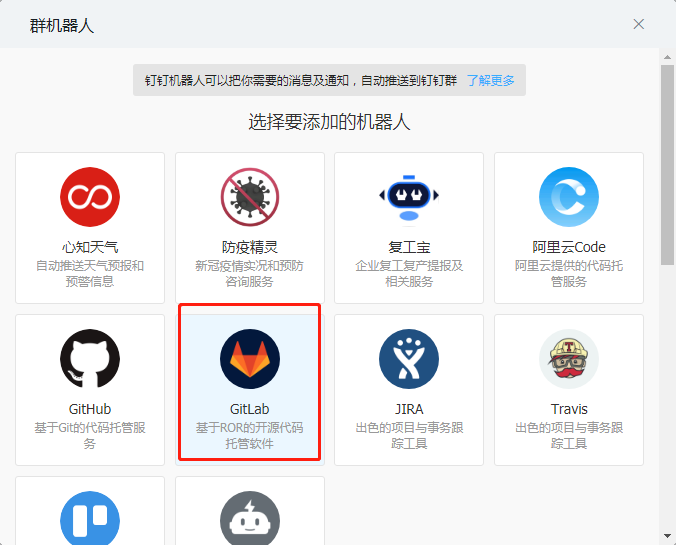The image size is (676, 545).
Task: Click the text 钉钉机器人可以把你需要的消息及通知
Action: click(x=247, y=80)
